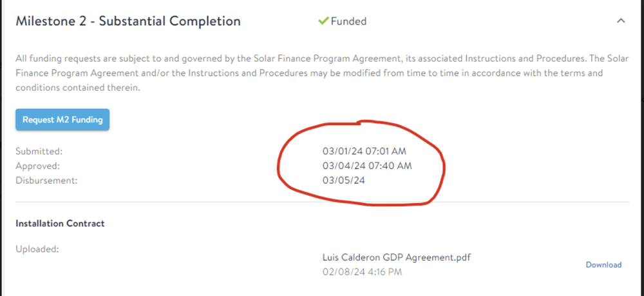Click the Approved: field label
This screenshot has width=644, height=296.
[38, 166]
